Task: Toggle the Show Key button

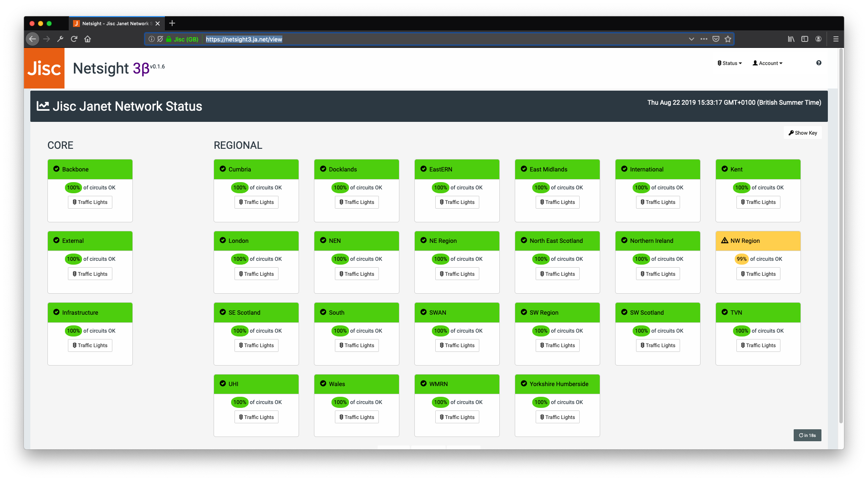Action: click(x=802, y=133)
